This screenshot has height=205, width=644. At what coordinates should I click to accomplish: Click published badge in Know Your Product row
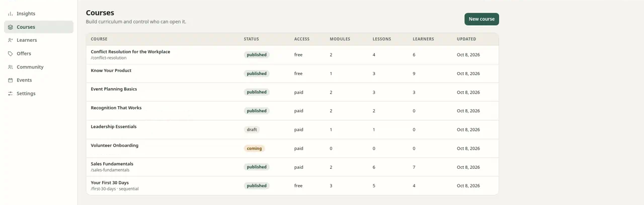tap(257, 74)
